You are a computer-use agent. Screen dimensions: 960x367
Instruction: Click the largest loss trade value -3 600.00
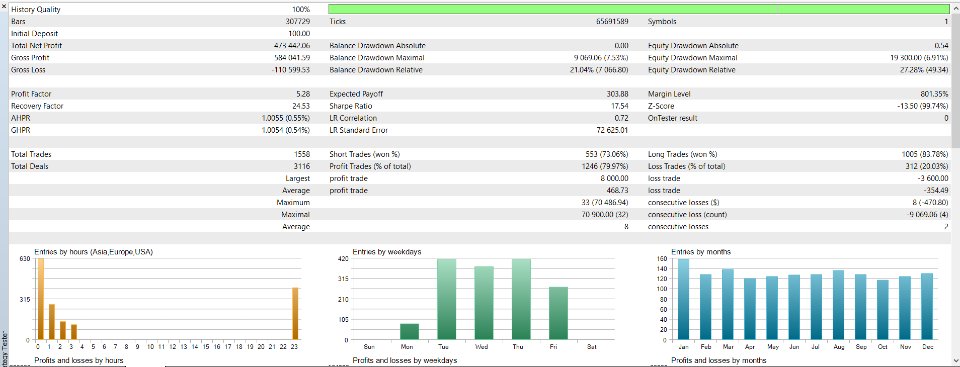[x=933, y=179]
